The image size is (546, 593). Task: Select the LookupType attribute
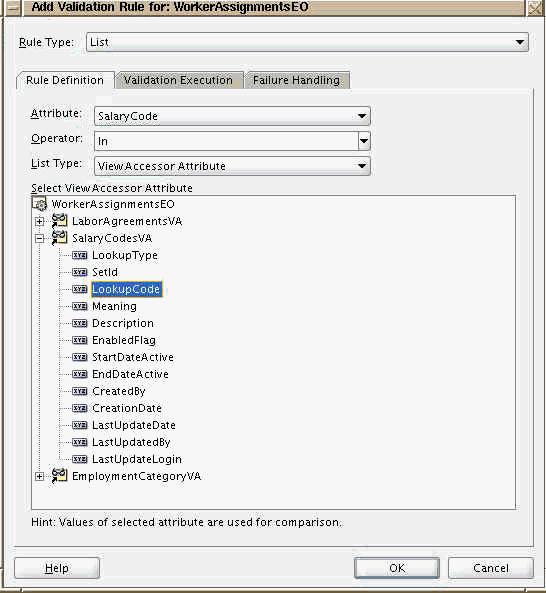point(125,255)
